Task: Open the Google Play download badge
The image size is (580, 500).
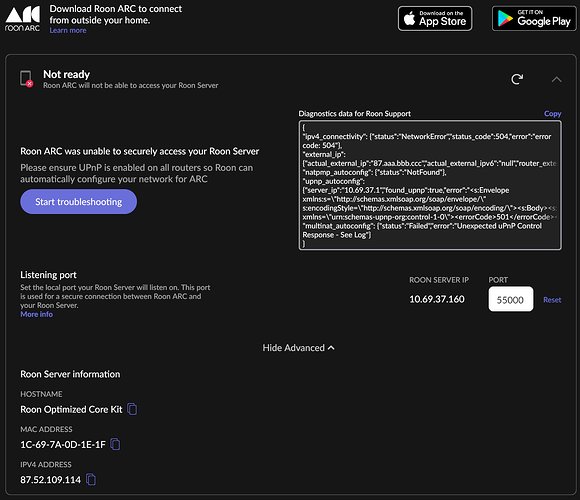Action: (x=534, y=18)
